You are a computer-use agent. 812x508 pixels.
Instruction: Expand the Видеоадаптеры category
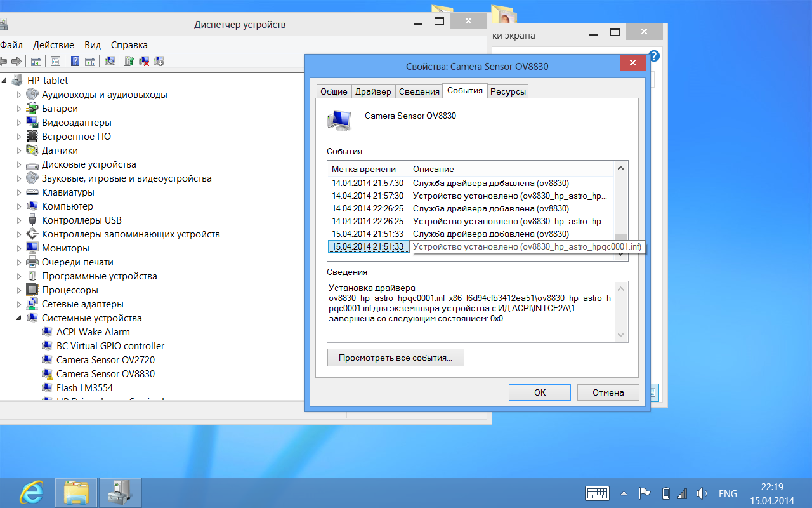19,123
